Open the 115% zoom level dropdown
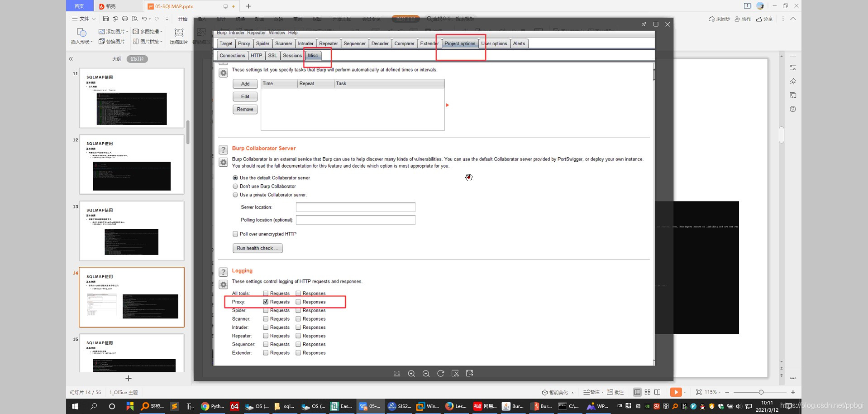 coord(712,392)
